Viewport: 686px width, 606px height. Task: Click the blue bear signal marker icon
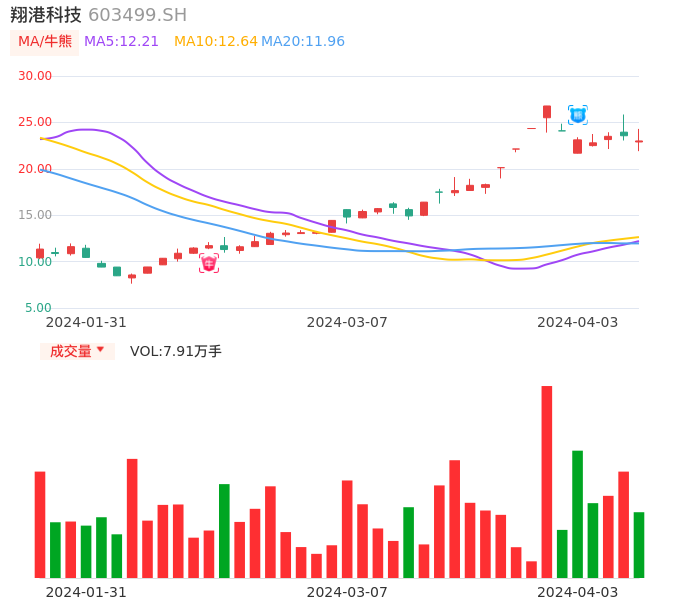pyautogui.click(x=578, y=115)
